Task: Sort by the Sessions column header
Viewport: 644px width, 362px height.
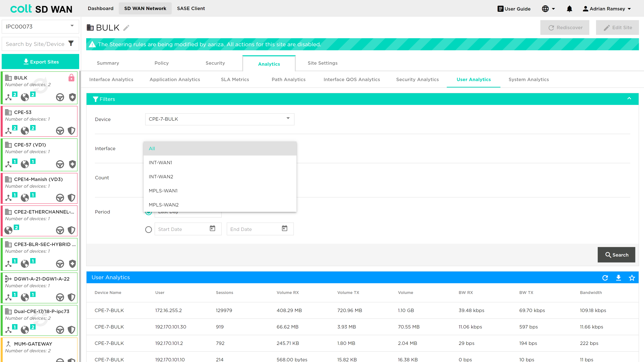Action: point(224,293)
